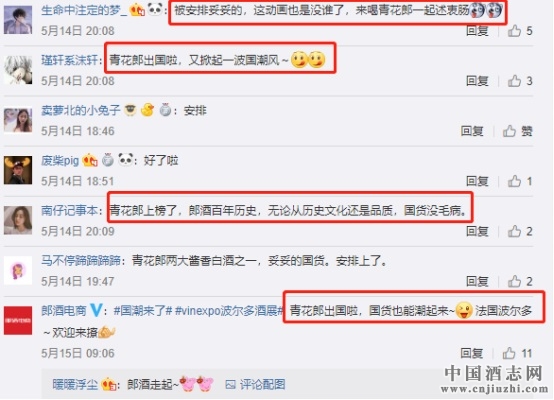The width and height of the screenshot is (554, 400).
Task: Like the comment by 生命中注定的梦_
Action: [514, 31]
